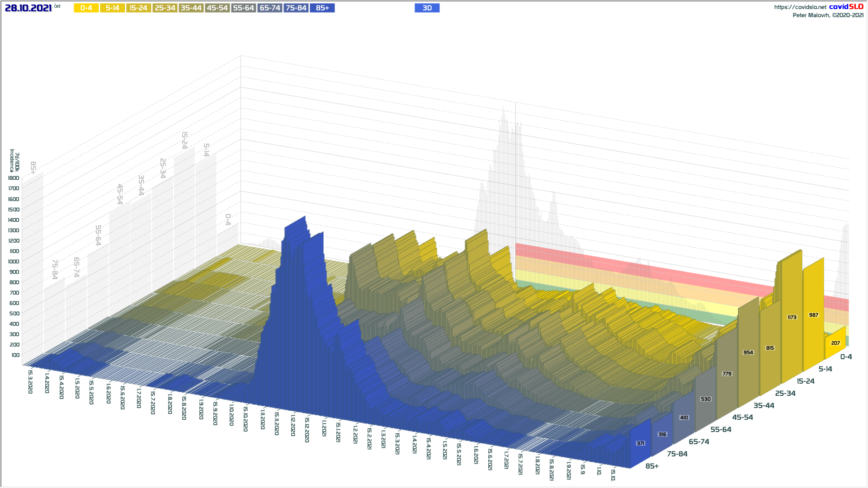The image size is (868, 488).
Task: Toggle the 85+ age group in the legend
Action: pyautogui.click(x=322, y=8)
